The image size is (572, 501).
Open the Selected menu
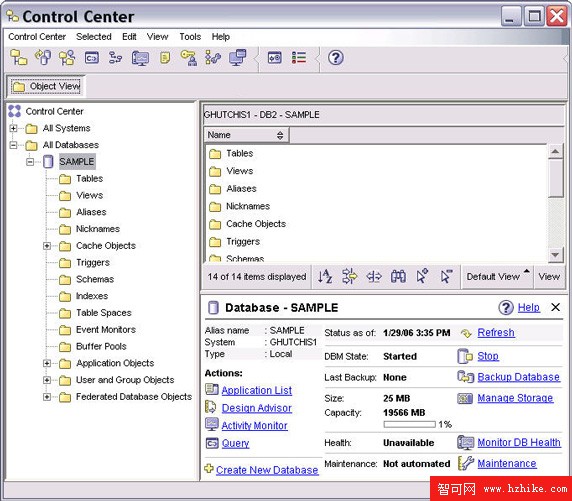pos(94,36)
